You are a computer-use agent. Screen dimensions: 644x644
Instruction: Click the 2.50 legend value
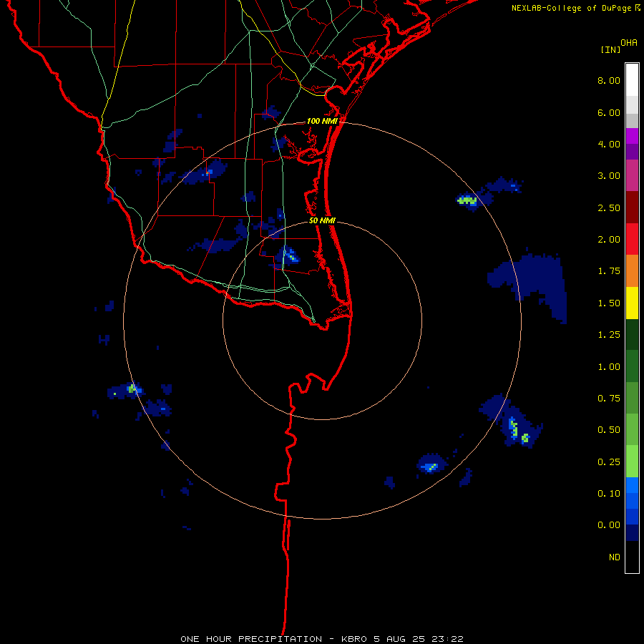[x=609, y=208]
